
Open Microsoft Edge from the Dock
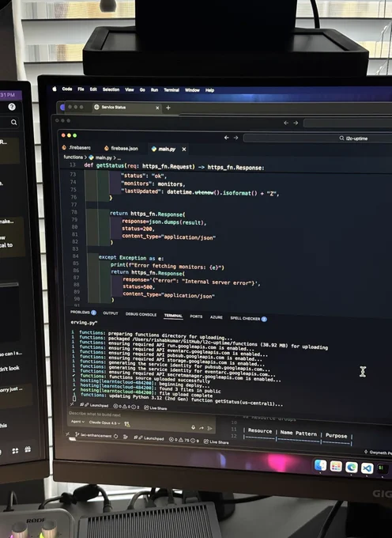[x=351, y=468]
